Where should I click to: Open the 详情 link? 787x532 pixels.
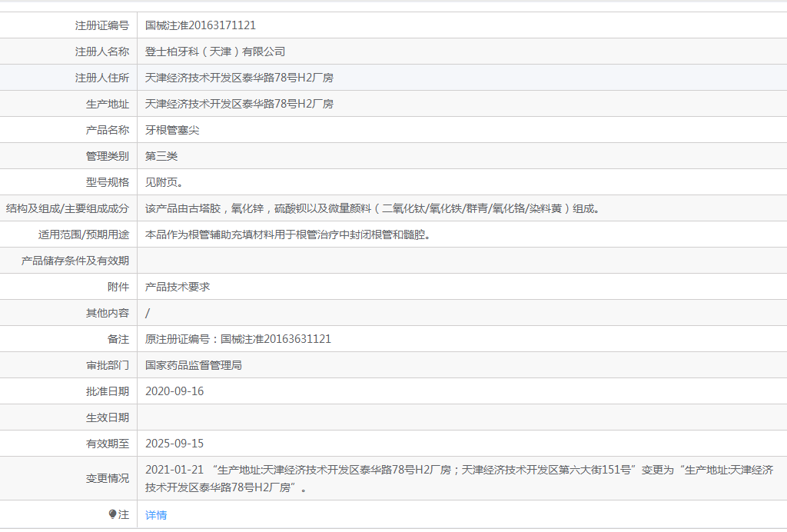(156, 515)
